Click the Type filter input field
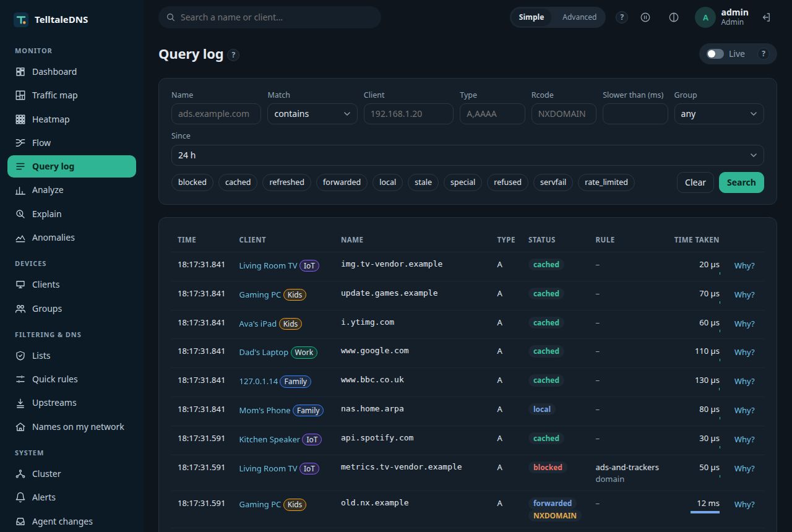Viewport: 792px width, 532px height. point(493,114)
